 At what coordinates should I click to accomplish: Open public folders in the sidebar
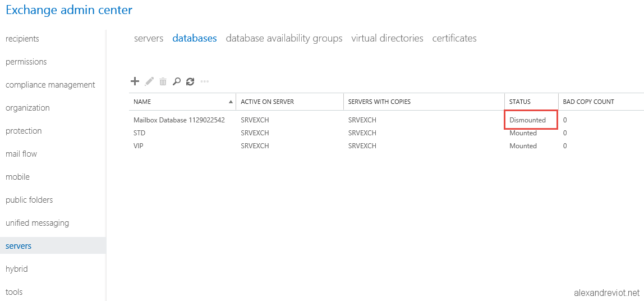(29, 200)
